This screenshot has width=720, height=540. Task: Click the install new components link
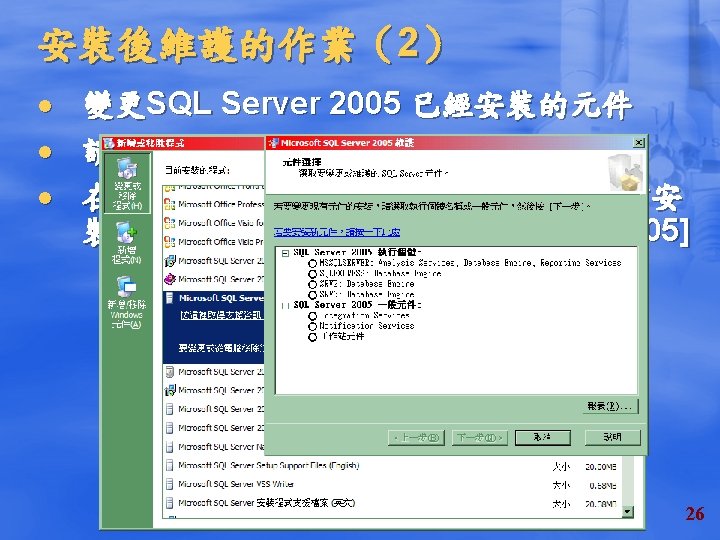coord(337,232)
